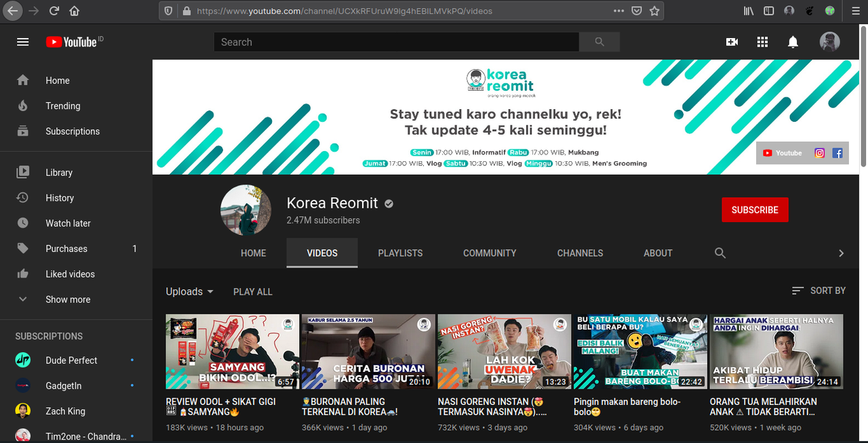Open the YouTube apps grid icon
This screenshot has height=443, width=868.
tap(762, 42)
